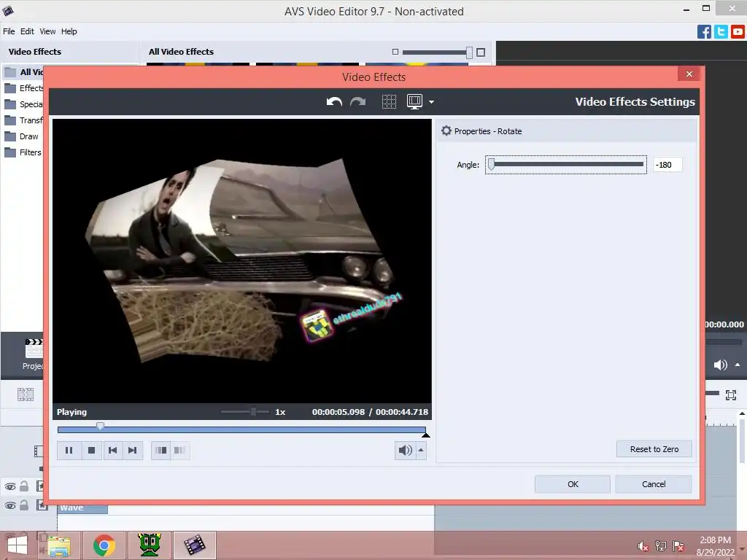Click the video preview frame

[242, 261]
